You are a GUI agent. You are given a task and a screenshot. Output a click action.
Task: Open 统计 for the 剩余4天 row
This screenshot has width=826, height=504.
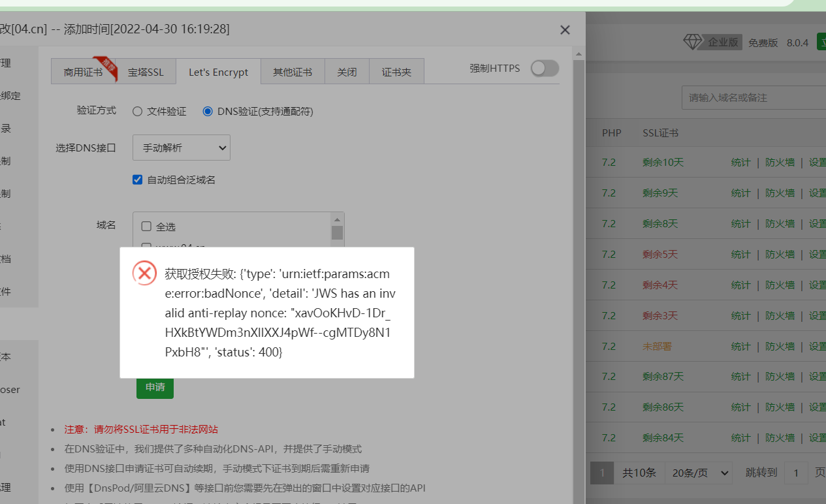pos(740,285)
